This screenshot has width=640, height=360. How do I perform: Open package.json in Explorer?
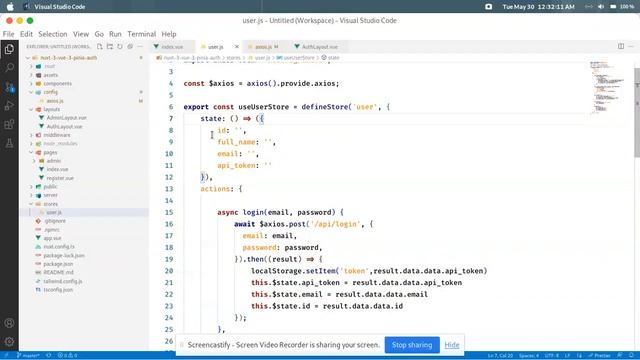point(58,264)
